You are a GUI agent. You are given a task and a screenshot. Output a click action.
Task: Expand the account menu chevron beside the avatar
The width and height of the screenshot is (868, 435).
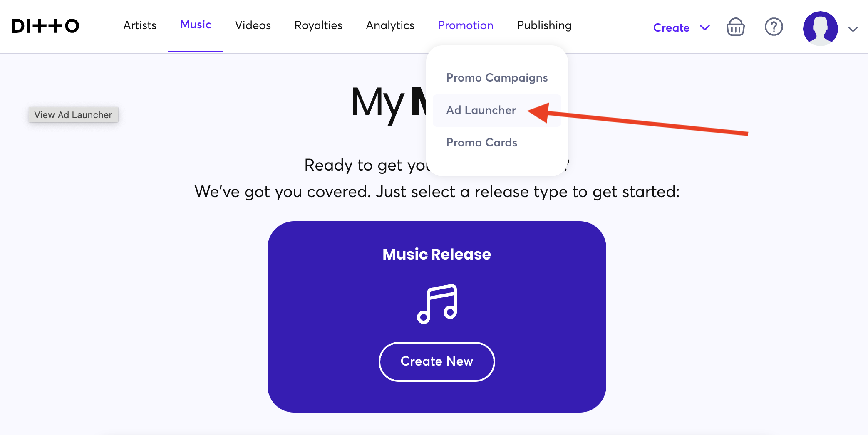[x=852, y=30]
